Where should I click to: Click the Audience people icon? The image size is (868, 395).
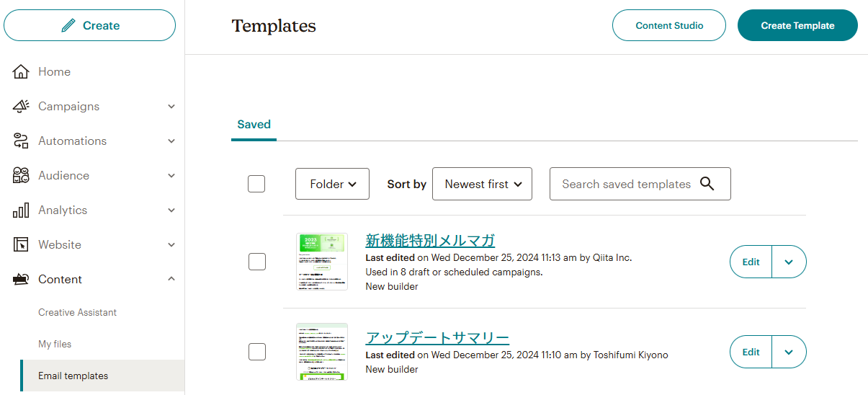pos(21,175)
